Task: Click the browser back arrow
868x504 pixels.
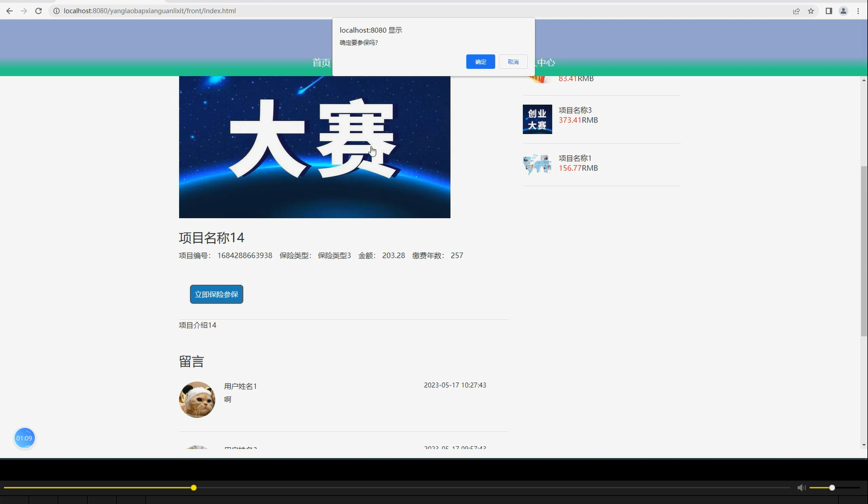Action: coord(9,10)
